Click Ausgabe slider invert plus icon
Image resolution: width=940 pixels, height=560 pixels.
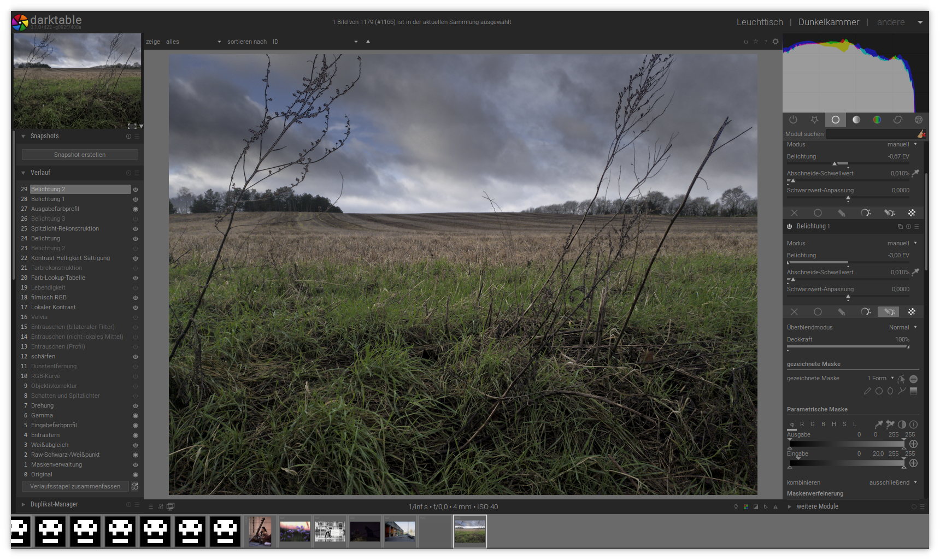point(913,444)
